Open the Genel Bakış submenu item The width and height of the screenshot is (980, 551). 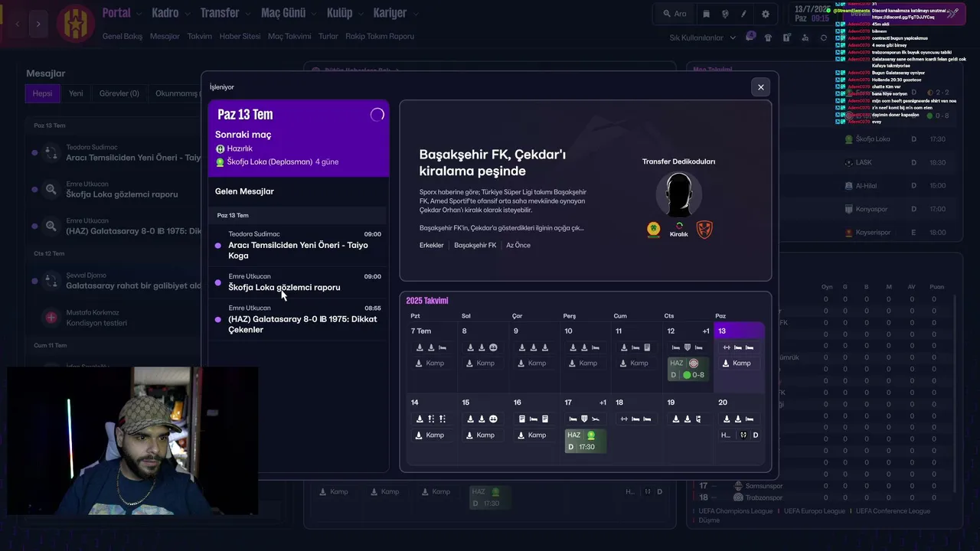coord(122,36)
